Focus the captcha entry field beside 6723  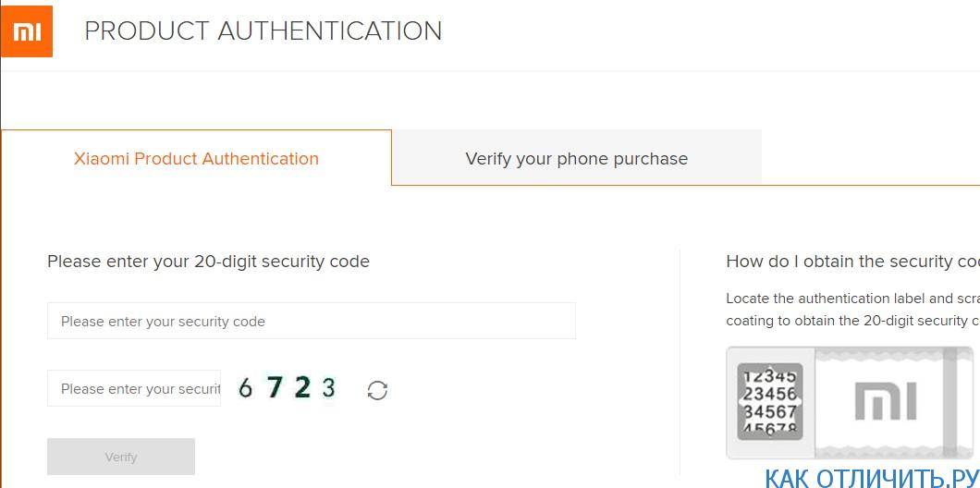click(x=134, y=388)
